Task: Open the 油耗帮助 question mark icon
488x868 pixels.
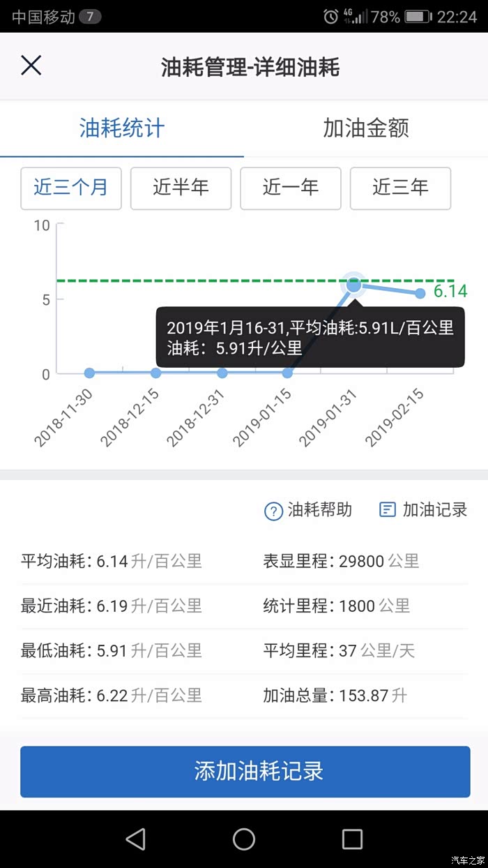Action: point(273,511)
